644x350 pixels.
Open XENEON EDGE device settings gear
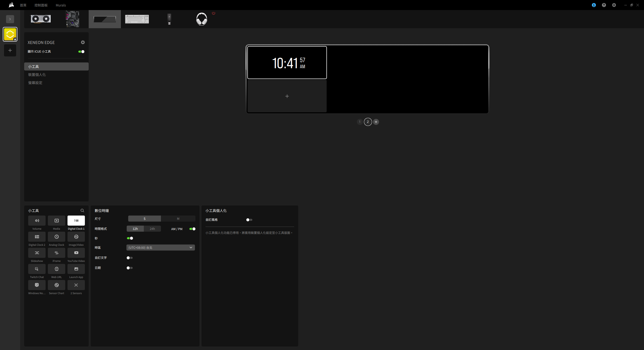pos(83,42)
